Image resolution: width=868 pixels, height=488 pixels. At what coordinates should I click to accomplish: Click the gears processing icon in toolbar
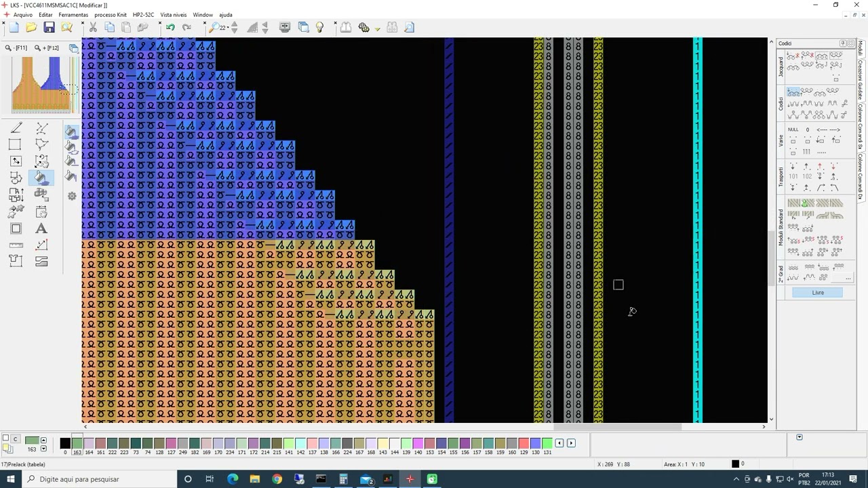coord(364,27)
